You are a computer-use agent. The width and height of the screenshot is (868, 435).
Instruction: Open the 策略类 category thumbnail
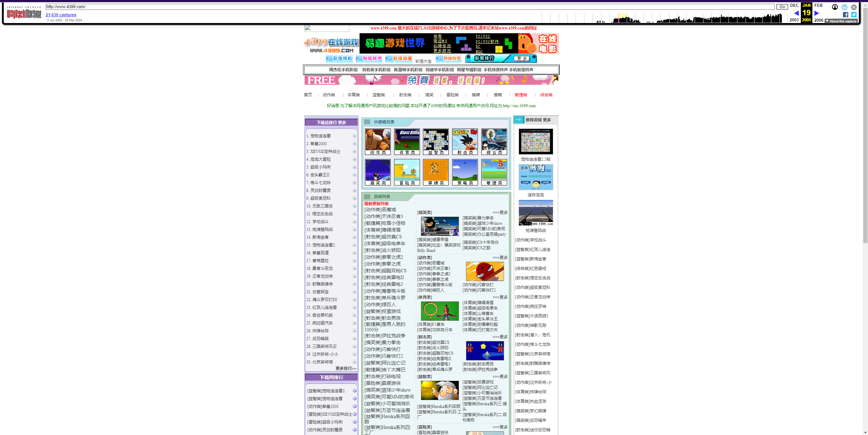tap(465, 172)
